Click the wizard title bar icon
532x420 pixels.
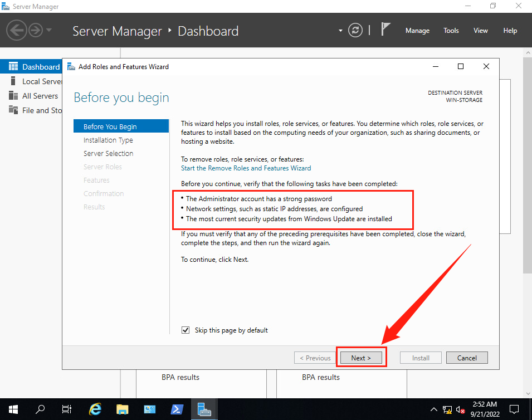pyautogui.click(x=71, y=66)
